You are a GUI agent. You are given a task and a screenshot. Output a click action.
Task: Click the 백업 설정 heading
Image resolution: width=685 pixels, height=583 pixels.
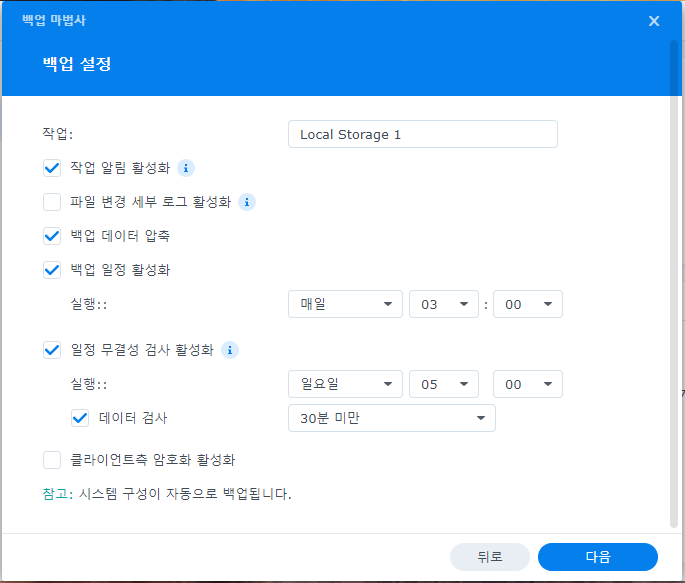click(x=77, y=64)
